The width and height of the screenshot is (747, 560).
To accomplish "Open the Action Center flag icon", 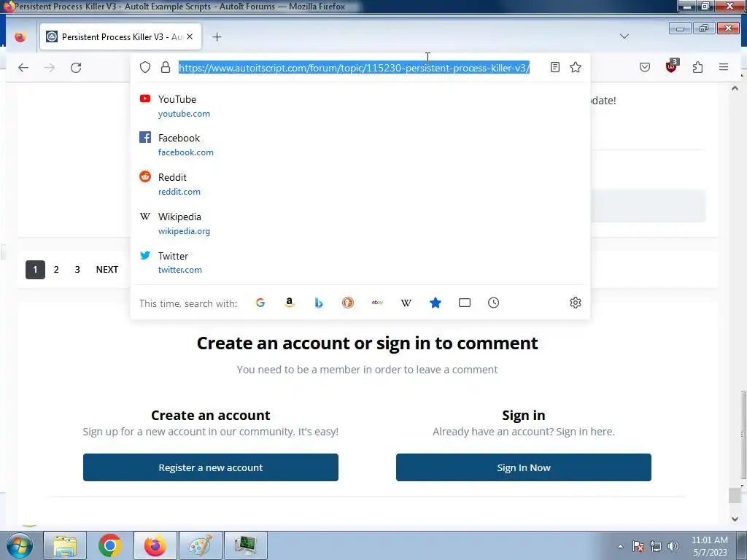I will (638, 546).
